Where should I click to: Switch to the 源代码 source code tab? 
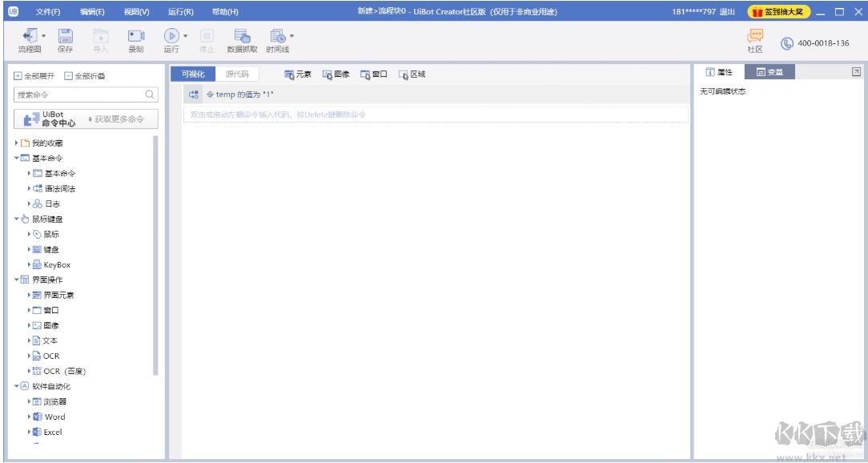click(237, 74)
